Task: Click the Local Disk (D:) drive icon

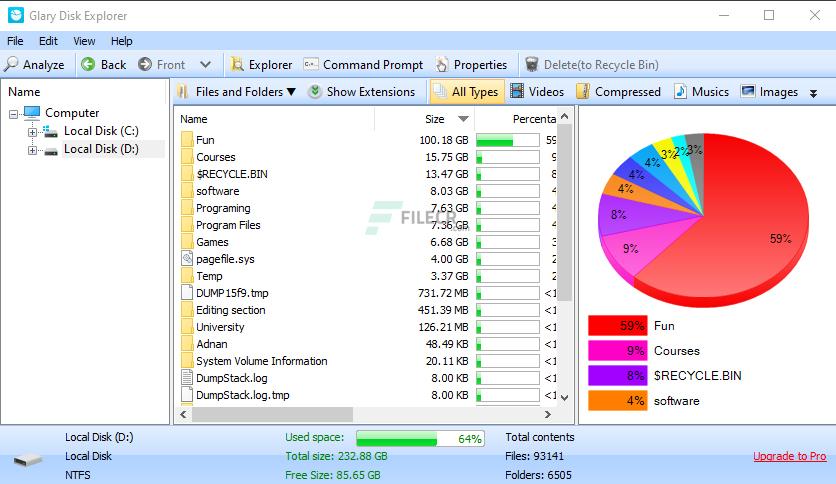Action: coord(51,151)
